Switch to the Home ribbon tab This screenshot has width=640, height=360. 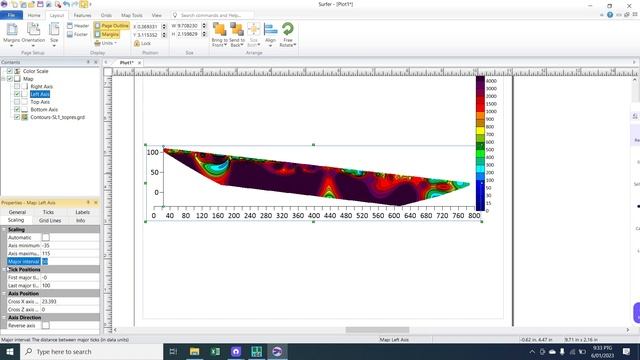(34, 15)
